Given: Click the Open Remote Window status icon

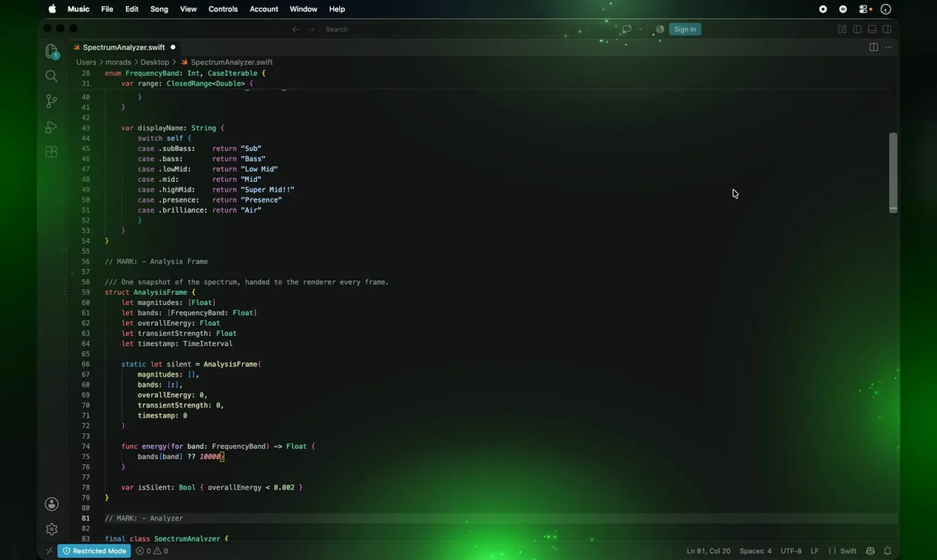Looking at the screenshot, I should (49, 551).
